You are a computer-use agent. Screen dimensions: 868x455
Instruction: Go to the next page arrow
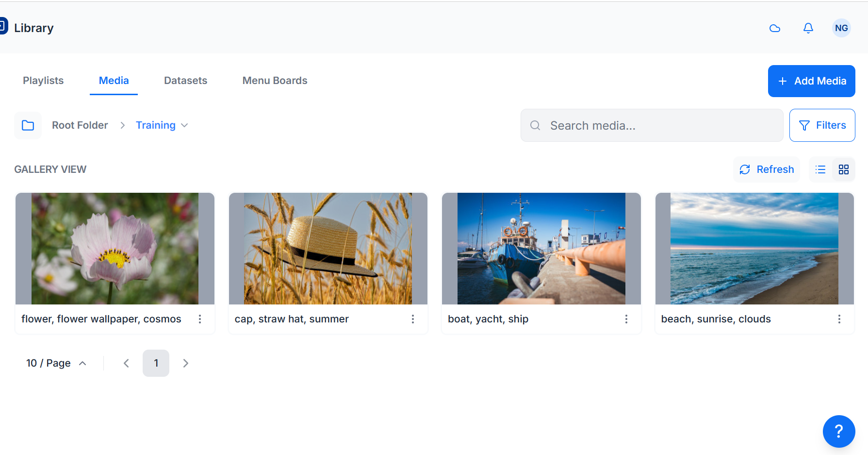(x=185, y=363)
